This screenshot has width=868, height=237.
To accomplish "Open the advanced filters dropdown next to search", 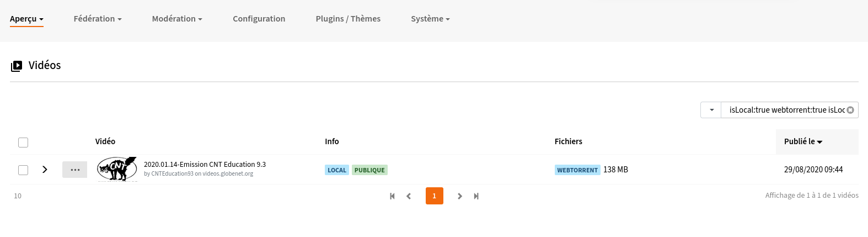I will pyautogui.click(x=711, y=110).
